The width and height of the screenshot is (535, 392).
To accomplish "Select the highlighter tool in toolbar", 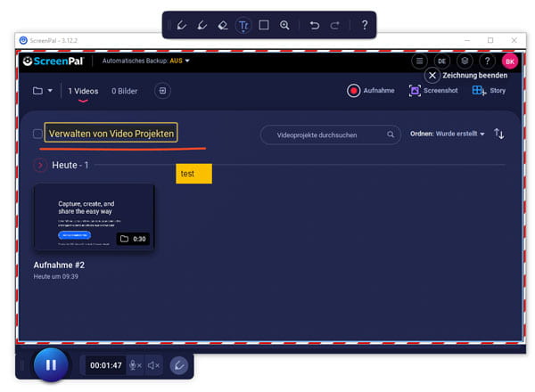I will (x=202, y=25).
